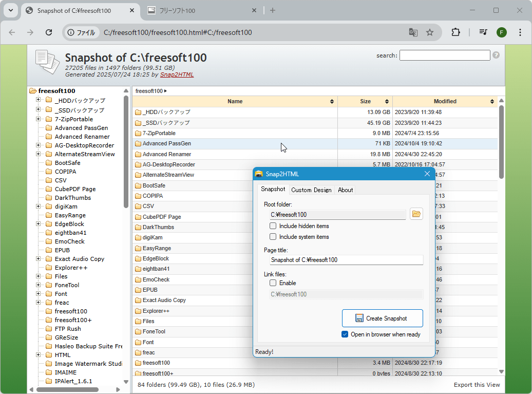Go forward with the browser forward arrow
This screenshot has height=394, width=532.
[x=30, y=32]
